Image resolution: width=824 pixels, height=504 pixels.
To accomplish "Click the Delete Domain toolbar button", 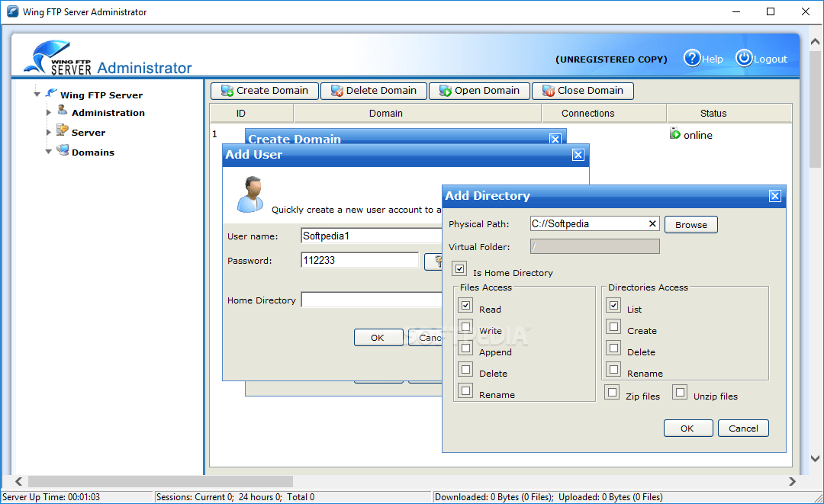I will (373, 91).
